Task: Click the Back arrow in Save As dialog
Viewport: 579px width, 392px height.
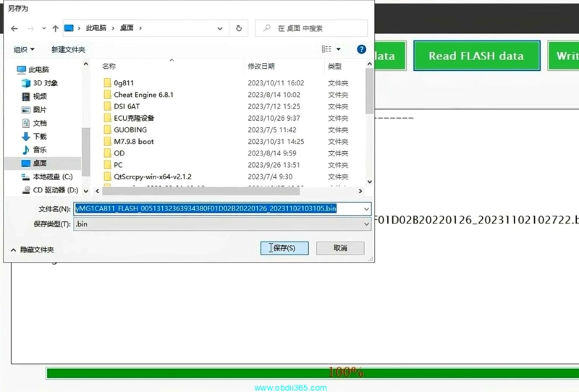Action: 14,28
